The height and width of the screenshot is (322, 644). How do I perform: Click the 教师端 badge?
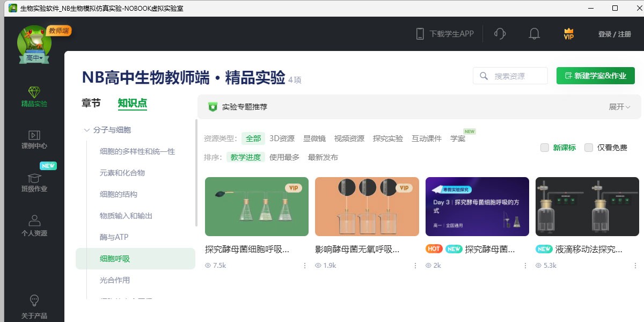(59, 31)
